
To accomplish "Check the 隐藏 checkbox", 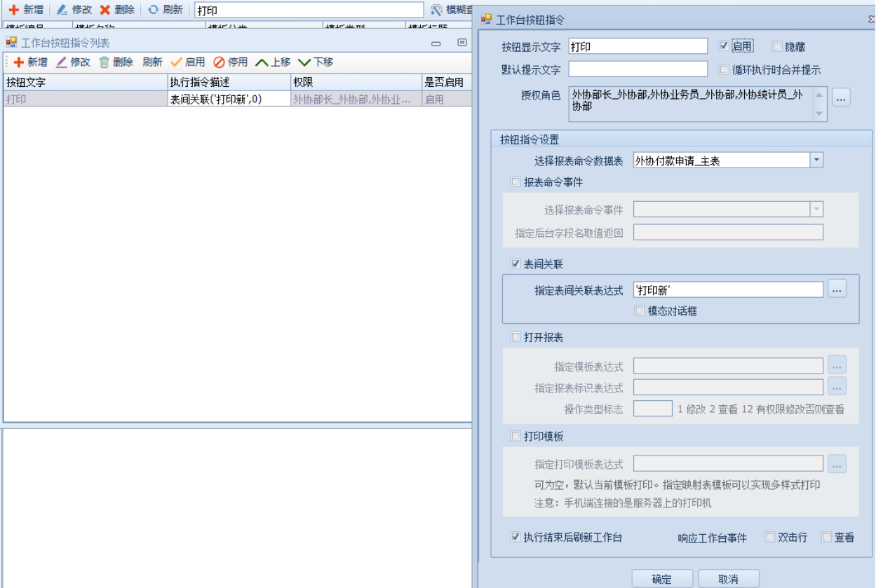I will (x=777, y=46).
